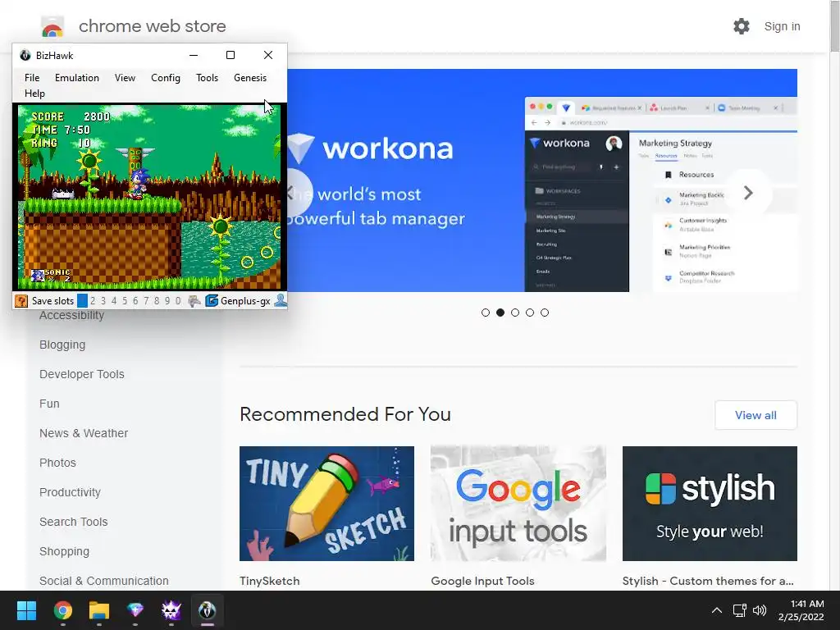Open the BizHawk Genesis menu

[250, 78]
